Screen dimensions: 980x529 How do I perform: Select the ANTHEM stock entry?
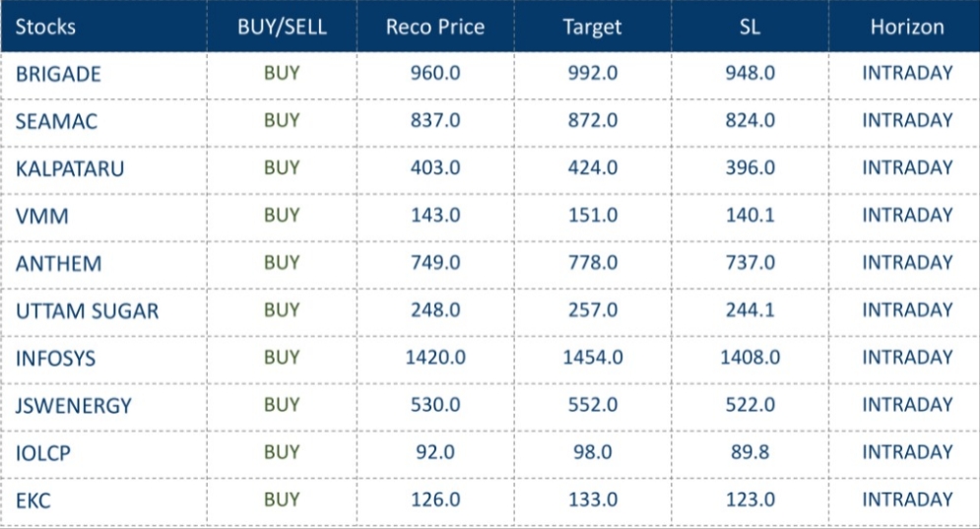(x=58, y=264)
